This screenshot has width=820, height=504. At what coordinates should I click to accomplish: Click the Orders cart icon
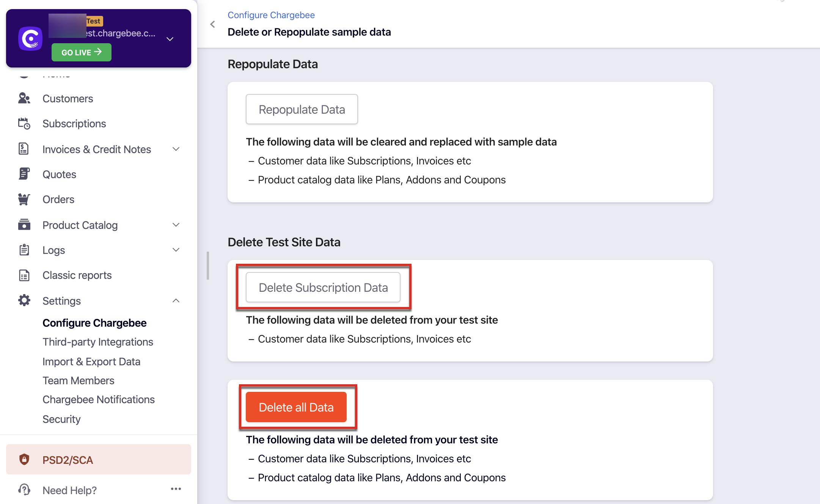pyautogui.click(x=24, y=199)
